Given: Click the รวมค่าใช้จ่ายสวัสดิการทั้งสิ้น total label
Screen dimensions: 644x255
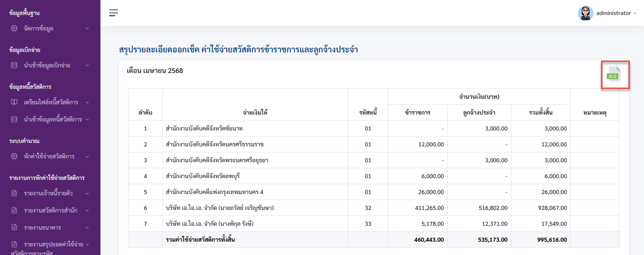Looking at the screenshot, I should (x=200, y=240).
